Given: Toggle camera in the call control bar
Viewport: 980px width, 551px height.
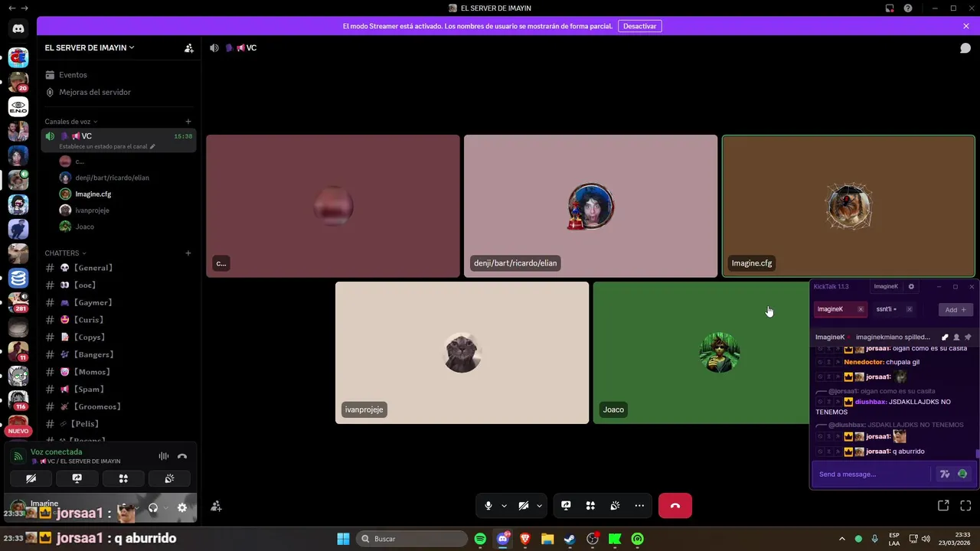Looking at the screenshot, I should point(524,506).
